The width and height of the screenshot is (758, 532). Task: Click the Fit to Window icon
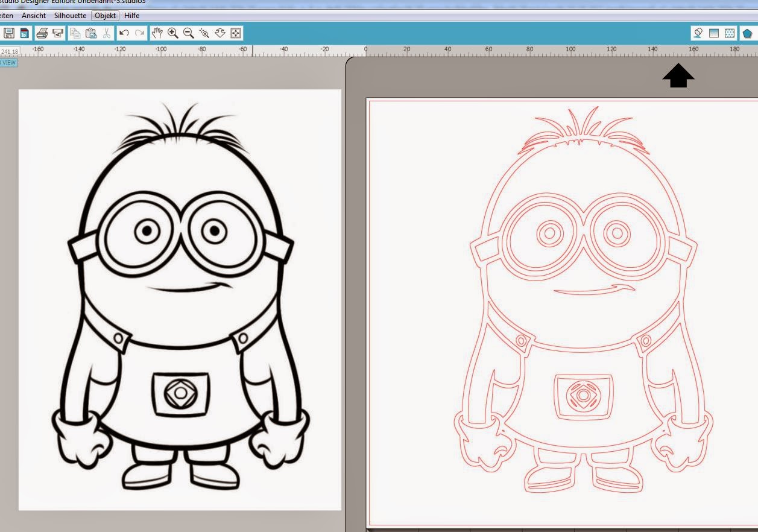point(236,33)
